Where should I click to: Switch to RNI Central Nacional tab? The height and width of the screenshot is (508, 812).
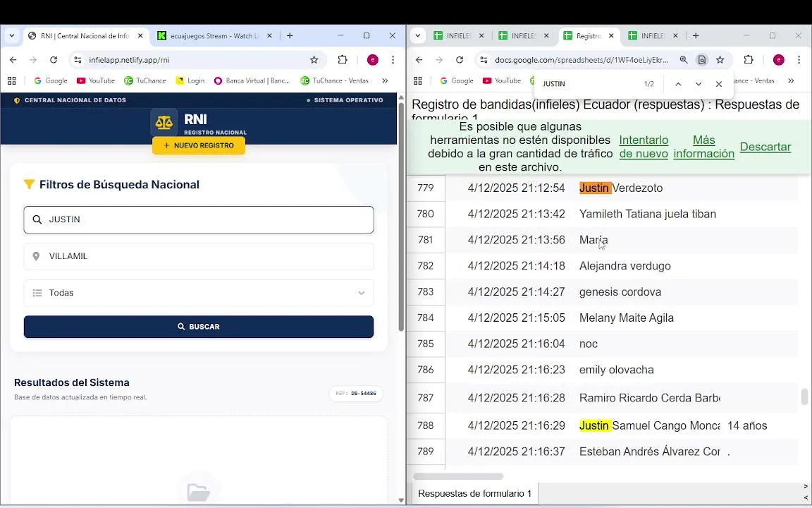(85, 36)
